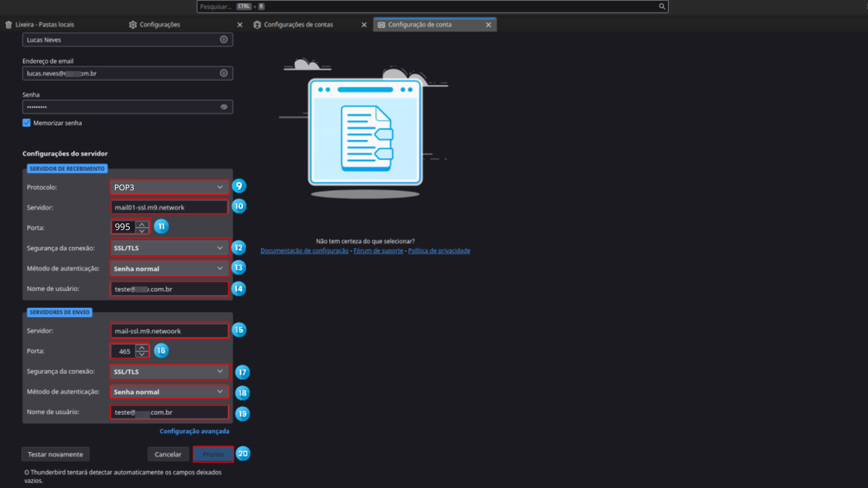Open Configuração avançada link
Screen dimensions: 868x488
[194, 431]
